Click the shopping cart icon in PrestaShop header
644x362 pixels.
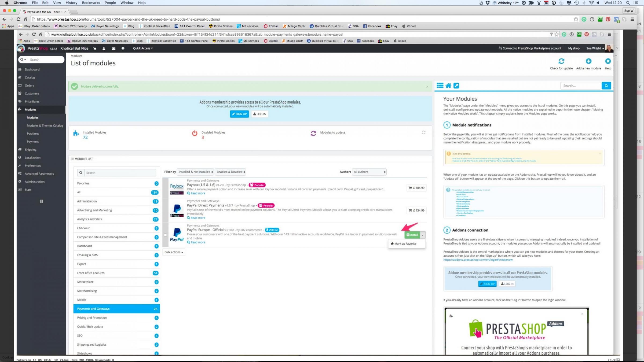point(95,49)
